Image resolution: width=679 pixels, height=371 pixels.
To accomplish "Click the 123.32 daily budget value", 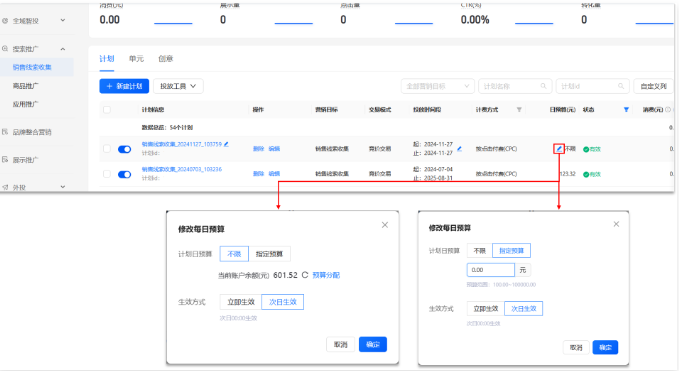I will click(x=568, y=174).
